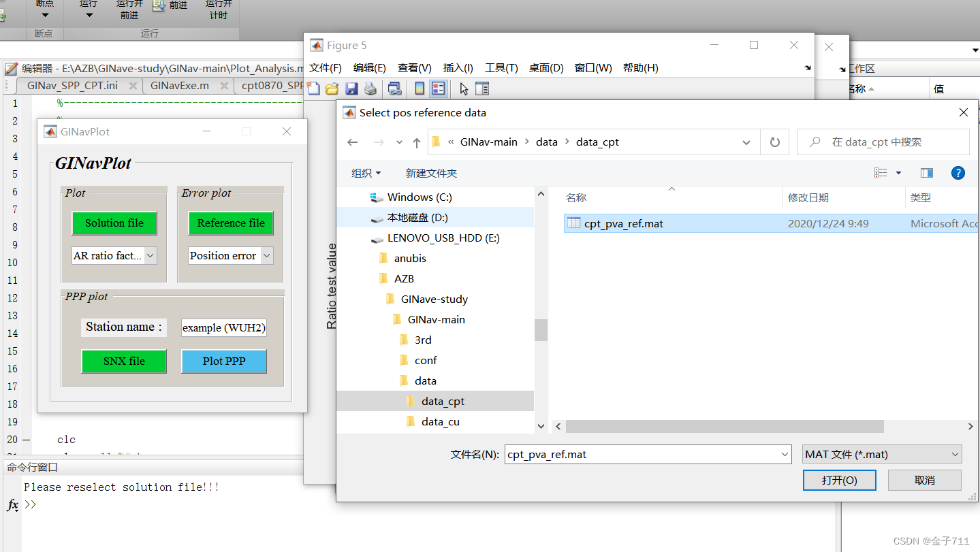Toggle the Insert Colorbar control

click(420, 88)
